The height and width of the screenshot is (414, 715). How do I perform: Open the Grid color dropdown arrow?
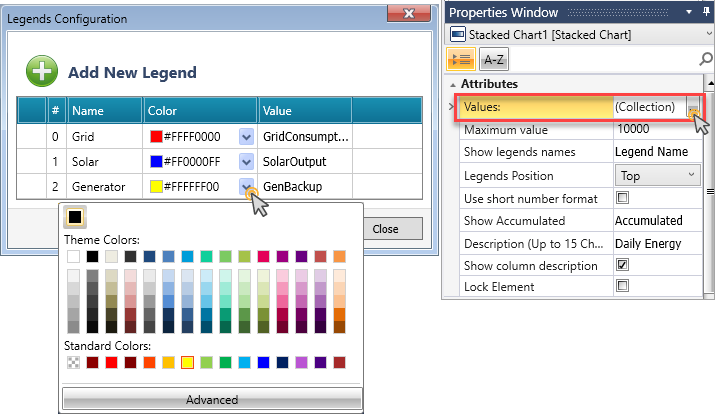(246, 136)
